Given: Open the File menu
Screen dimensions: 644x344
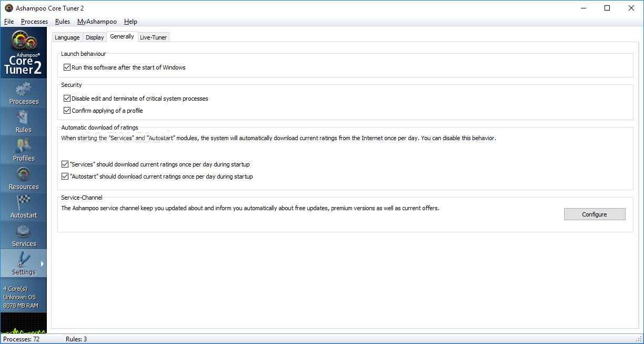Looking at the screenshot, I should (9, 22).
